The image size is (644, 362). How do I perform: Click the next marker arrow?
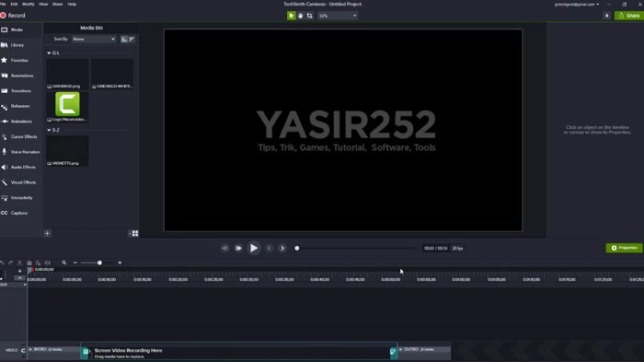pos(282,248)
